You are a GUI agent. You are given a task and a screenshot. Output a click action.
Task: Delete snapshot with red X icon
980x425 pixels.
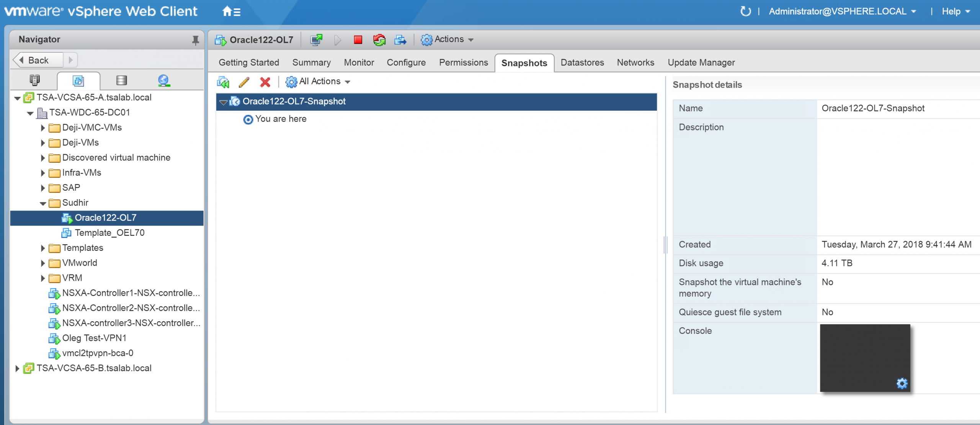click(x=265, y=82)
